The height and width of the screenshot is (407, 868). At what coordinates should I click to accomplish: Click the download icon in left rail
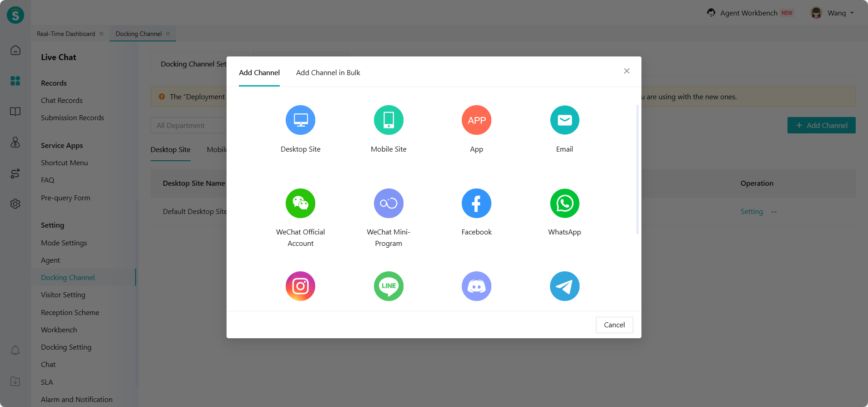(15, 381)
